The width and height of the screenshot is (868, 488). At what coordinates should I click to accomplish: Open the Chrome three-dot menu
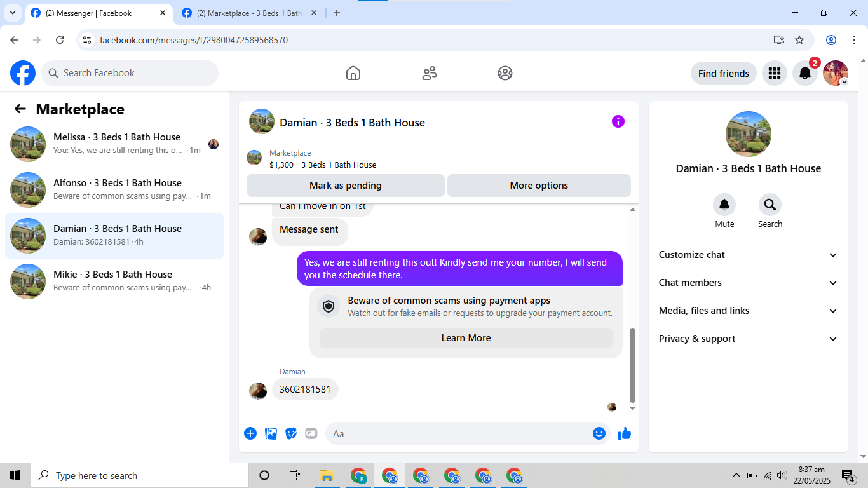(854, 40)
